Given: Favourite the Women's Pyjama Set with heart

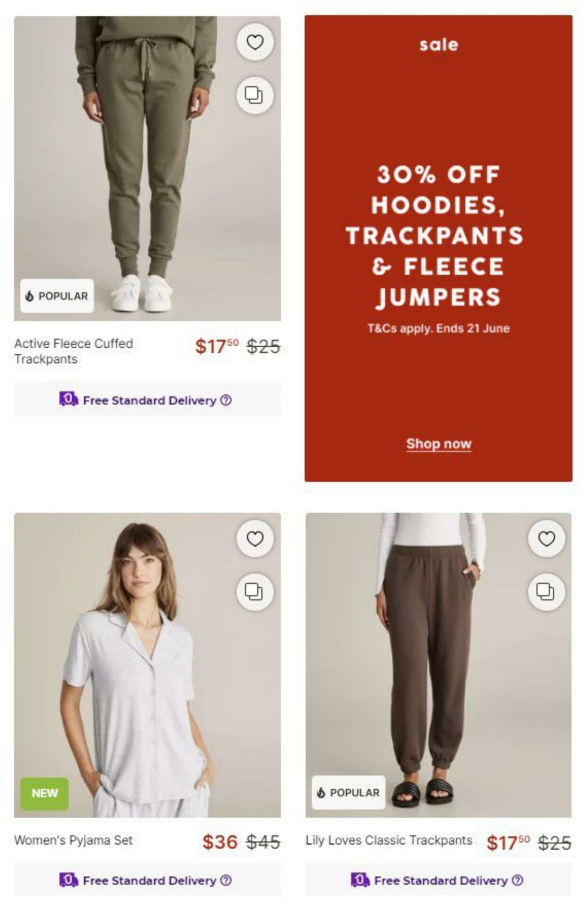Looking at the screenshot, I should click(254, 539).
